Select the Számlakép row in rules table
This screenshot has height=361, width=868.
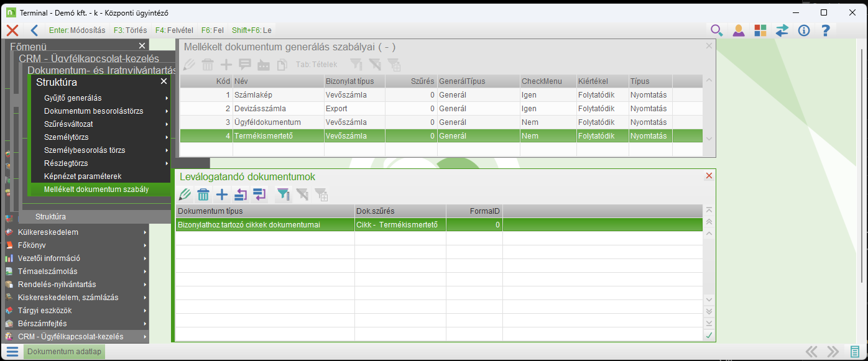441,95
